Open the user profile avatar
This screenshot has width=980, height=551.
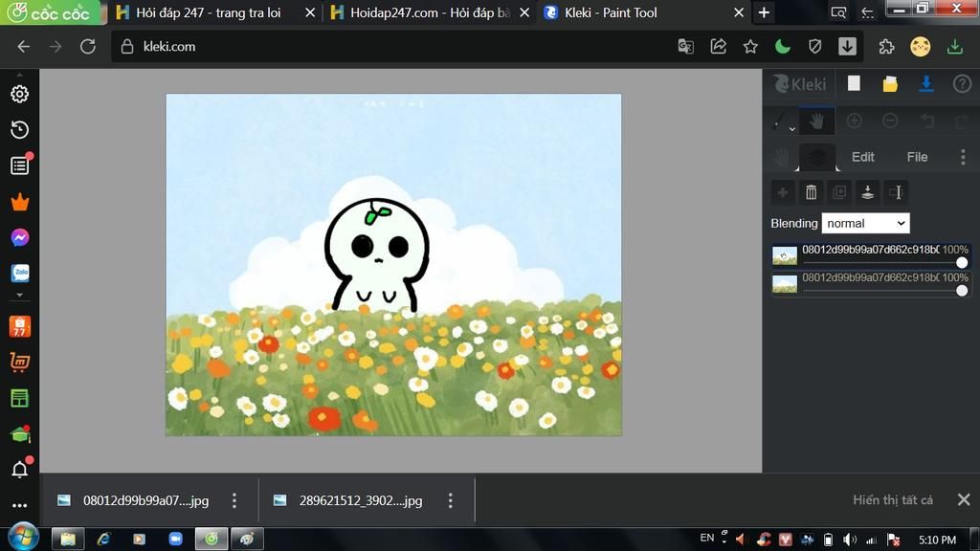point(920,46)
